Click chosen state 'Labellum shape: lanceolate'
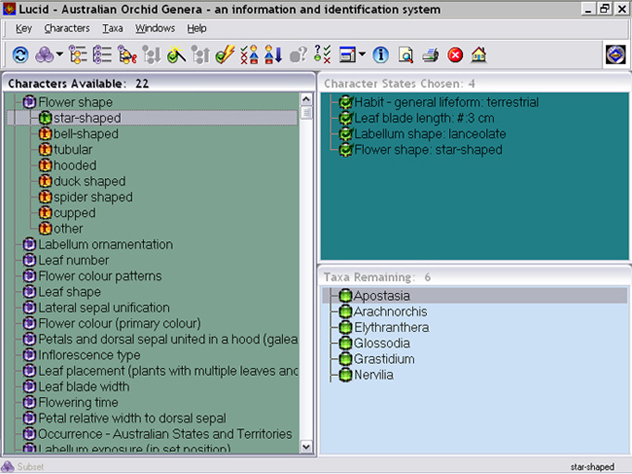Viewport: 632px width, 474px height. point(422,134)
